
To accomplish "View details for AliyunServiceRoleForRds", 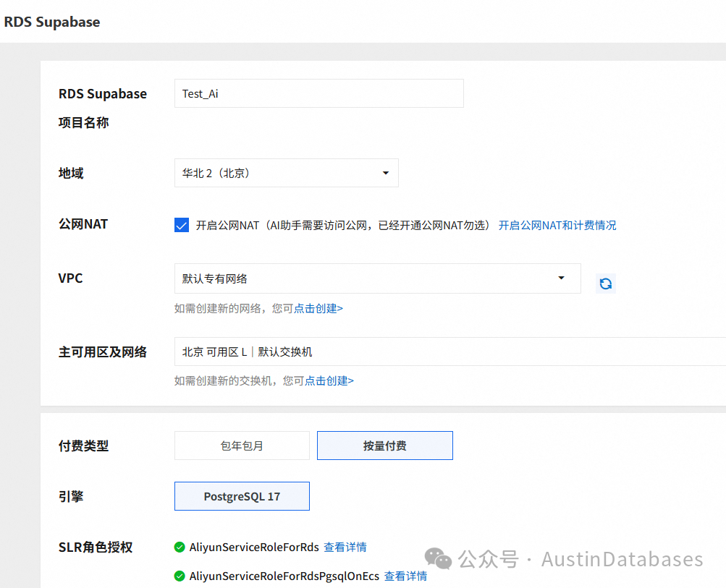I will [x=345, y=547].
